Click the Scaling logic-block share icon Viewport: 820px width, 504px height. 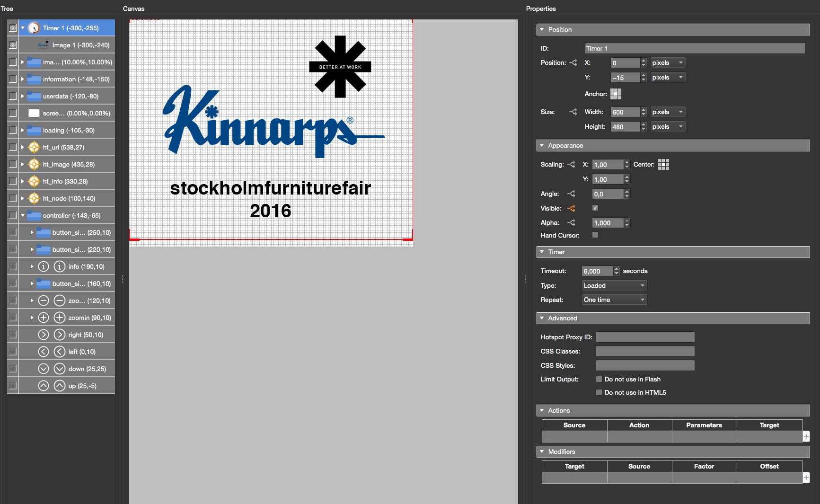[x=571, y=164]
